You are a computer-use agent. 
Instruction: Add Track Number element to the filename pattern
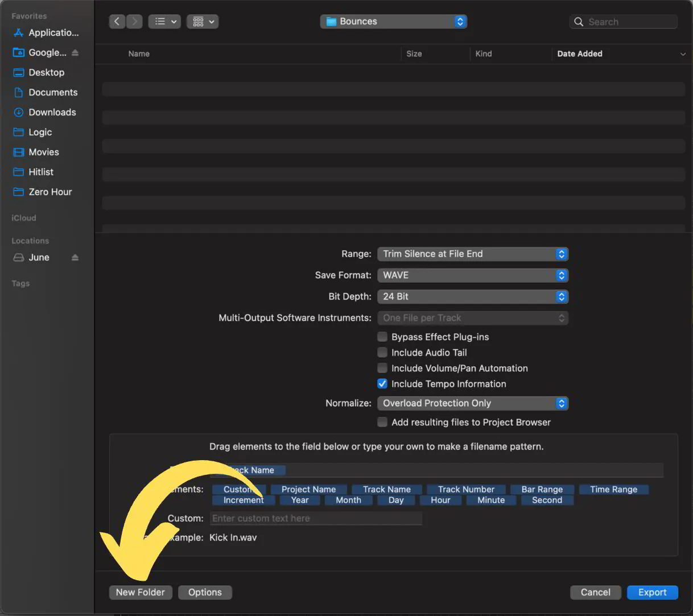tap(466, 489)
